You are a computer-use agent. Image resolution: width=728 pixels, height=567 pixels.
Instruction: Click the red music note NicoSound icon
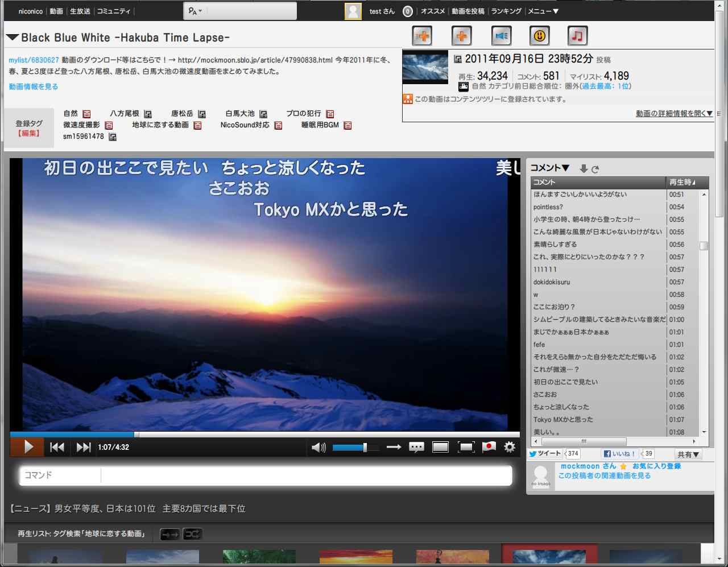point(577,36)
